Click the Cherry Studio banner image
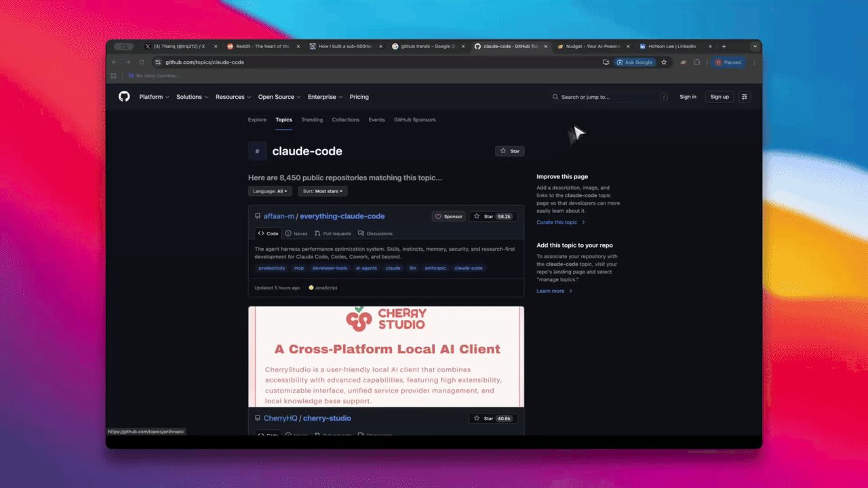 (x=386, y=357)
